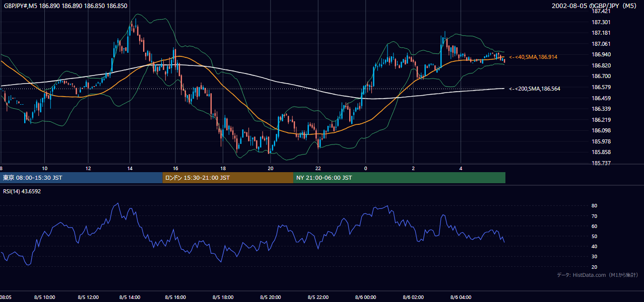
Task: Click the 2002-08-05 GBP/JPY (M5) chart heading
Action: click(595, 6)
